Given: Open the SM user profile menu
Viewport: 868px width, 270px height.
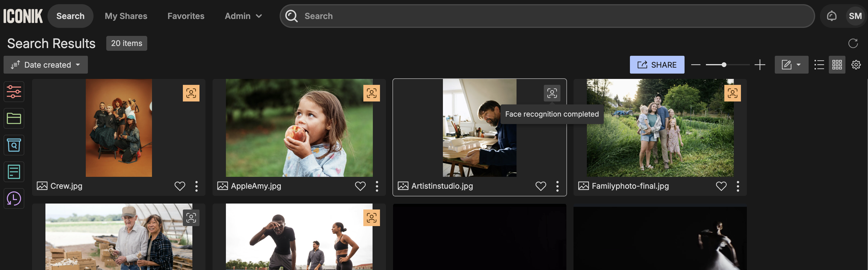Looking at the screenshot, I should pyautogui.click(x=855, y=16).
